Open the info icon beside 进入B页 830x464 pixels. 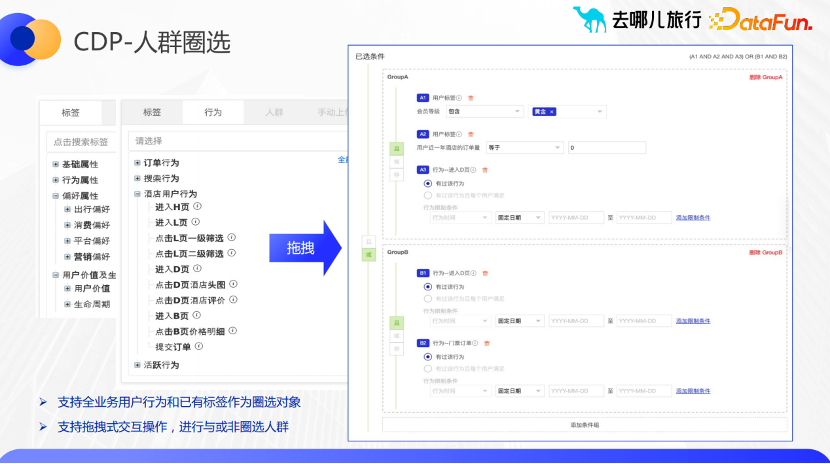(x=196, y=315)
